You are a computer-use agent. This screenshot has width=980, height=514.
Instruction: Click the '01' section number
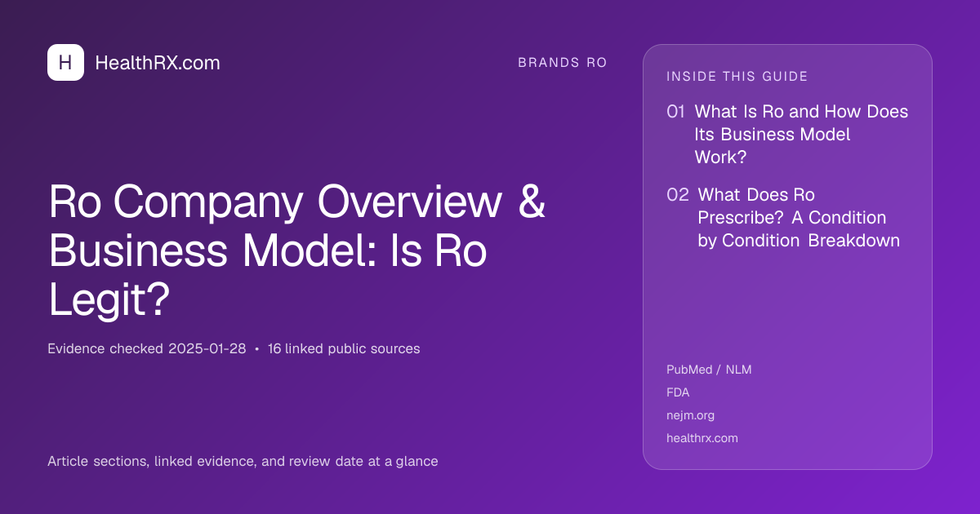(x=675, y=112)
